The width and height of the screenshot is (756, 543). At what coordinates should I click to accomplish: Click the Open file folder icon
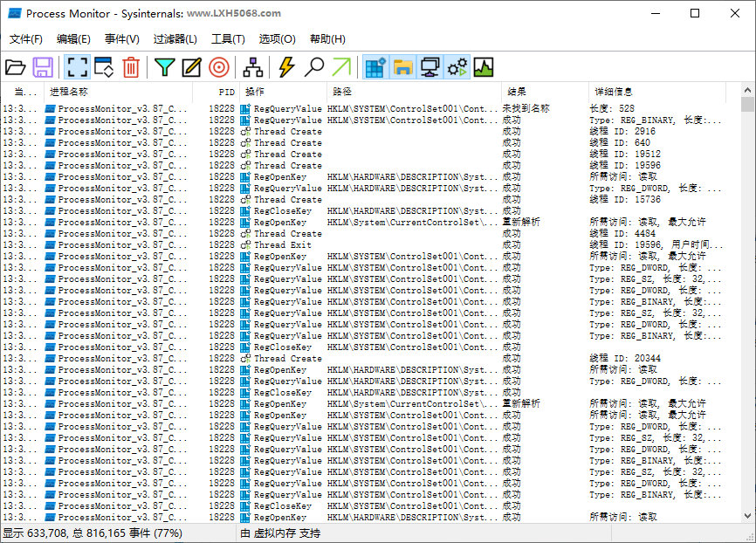[x=16, y=67]
